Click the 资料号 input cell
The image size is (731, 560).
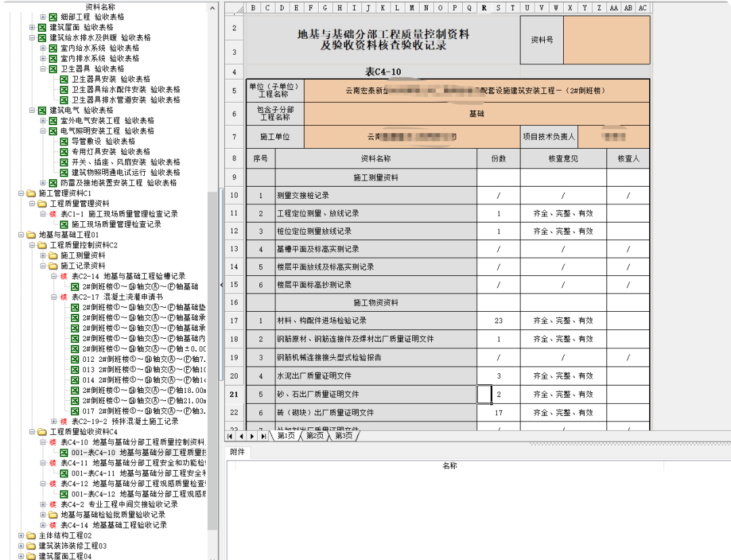click(606, 40)
